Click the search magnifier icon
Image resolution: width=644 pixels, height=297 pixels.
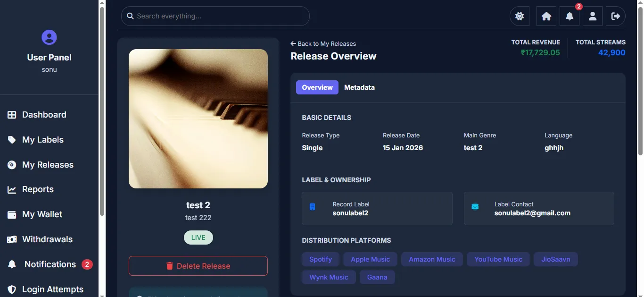click(x=131, y=16)
